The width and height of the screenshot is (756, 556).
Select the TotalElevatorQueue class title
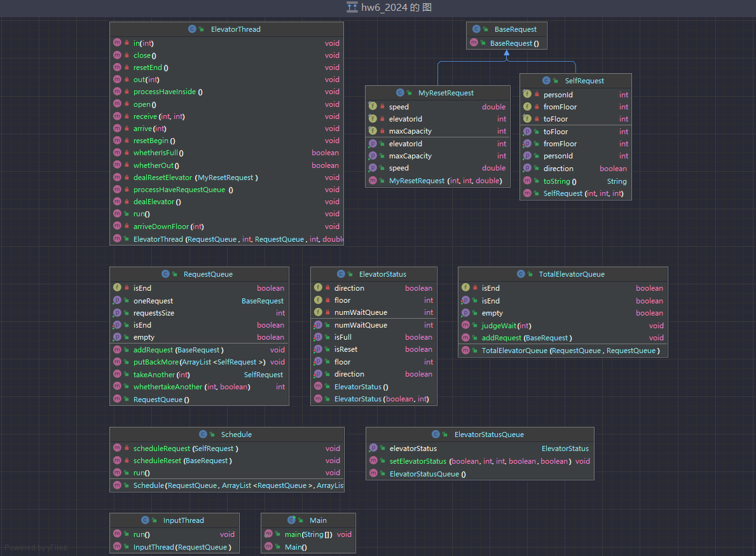[572, 274]
